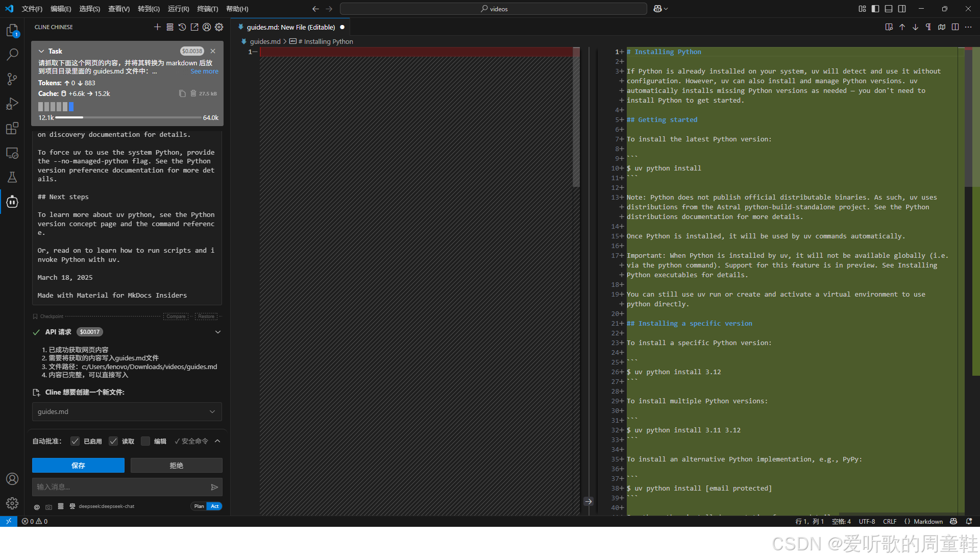
Task: Click See more to expand task text
Action: click(x=204, y=71)
